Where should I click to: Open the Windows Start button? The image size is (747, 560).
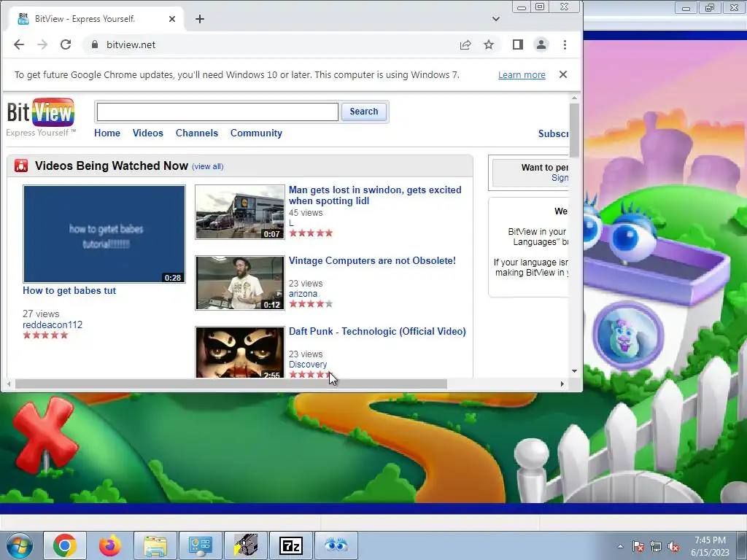19,545
